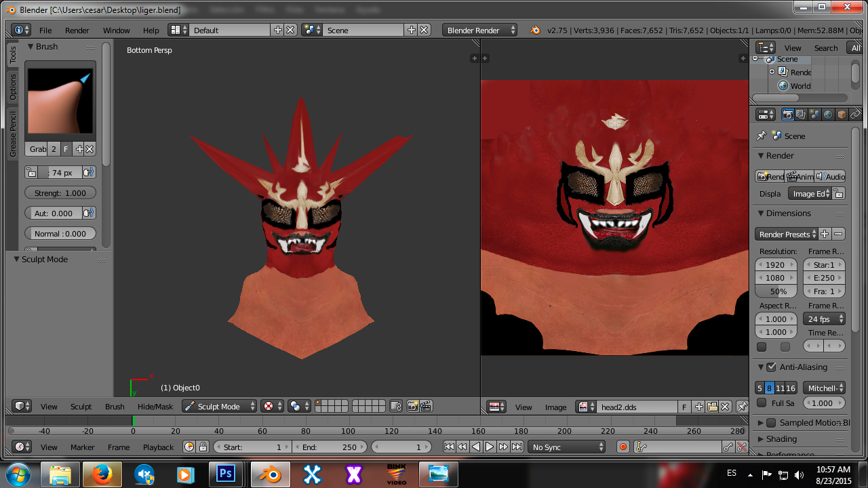Open the Display Image Editor dropdown

[x=810, y=193]
